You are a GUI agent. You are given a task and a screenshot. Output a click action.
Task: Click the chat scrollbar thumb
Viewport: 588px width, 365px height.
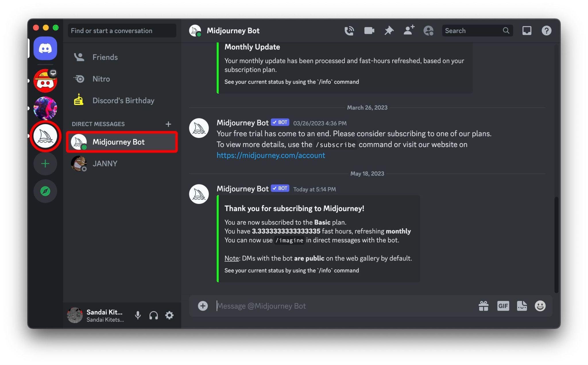(x=556, y=245)
